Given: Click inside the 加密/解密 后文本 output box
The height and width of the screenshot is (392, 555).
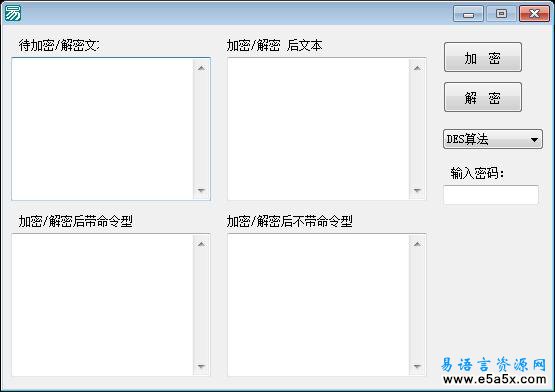Looking at the screenshot, I should click(319, 129).
